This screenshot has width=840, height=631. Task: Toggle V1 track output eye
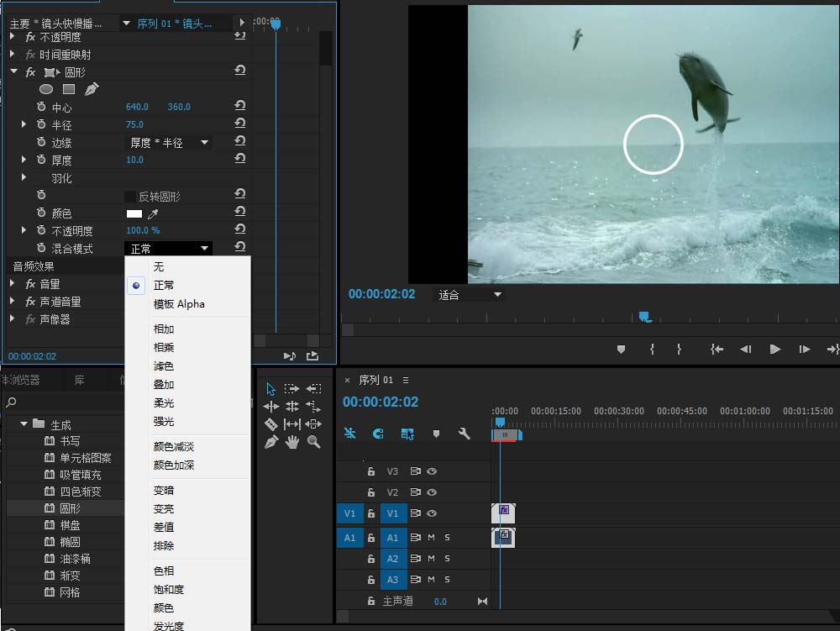click(432, 513)
